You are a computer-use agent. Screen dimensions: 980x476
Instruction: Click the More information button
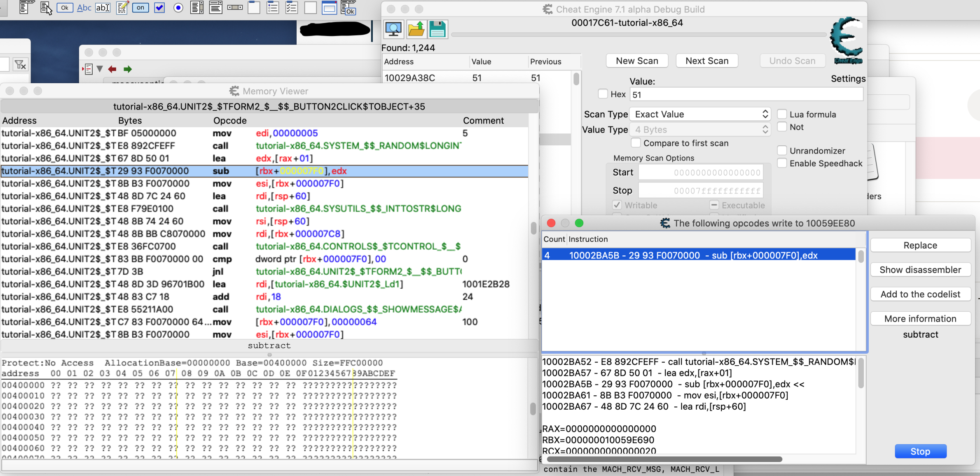(920, 319)
